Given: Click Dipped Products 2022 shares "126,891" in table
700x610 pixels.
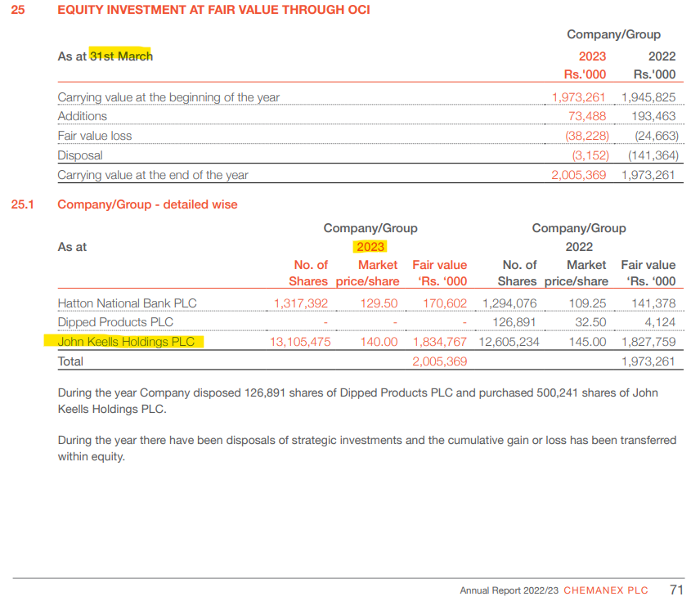Looking at the screenshot, I should (514, 322).
